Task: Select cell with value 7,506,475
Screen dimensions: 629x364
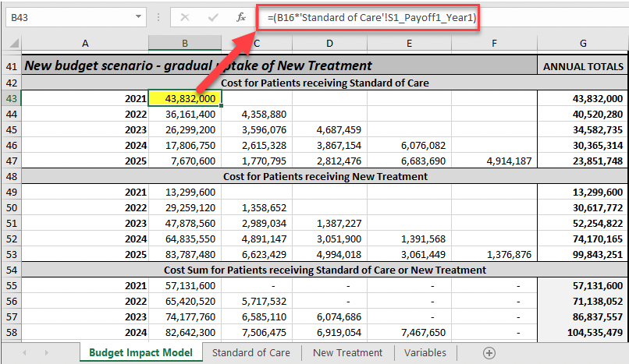Action: point(257,332)
